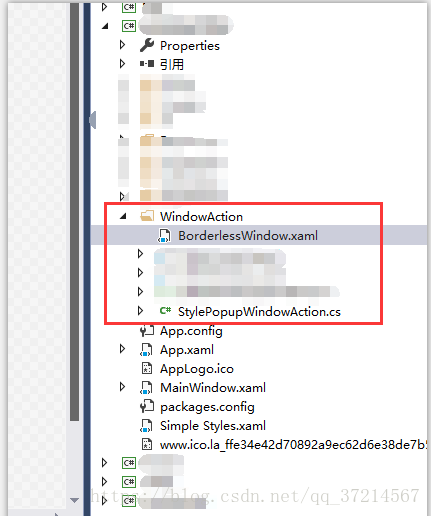This screenshot has width=431, height=516.
Task: Click the panel splitter collapse arrow
Action: pyautogui.click(x=93, y=119)
